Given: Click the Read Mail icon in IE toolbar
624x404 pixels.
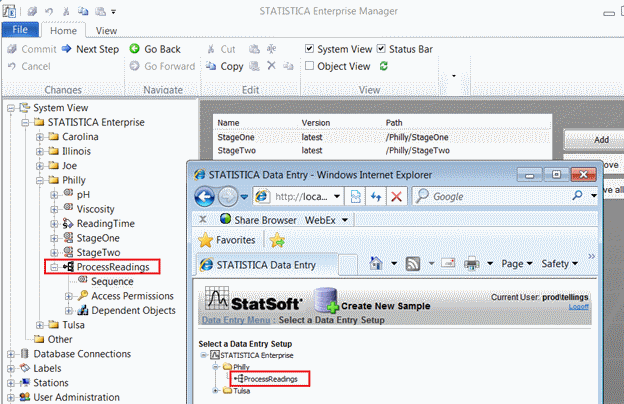Looking at the screenshot, I should (448, 263).
